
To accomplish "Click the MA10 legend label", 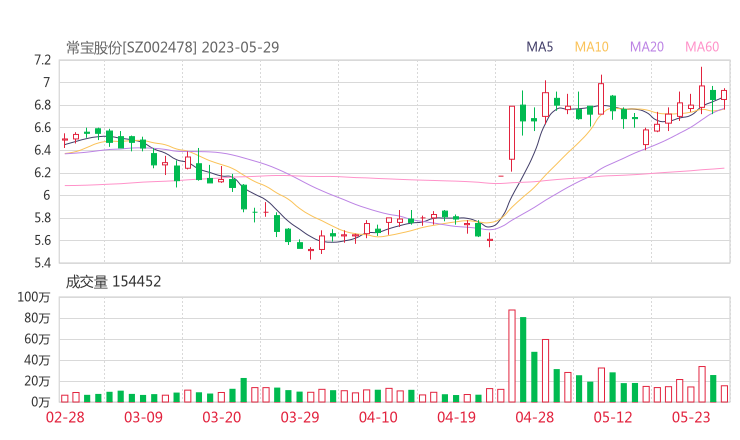I will (591, 47).
